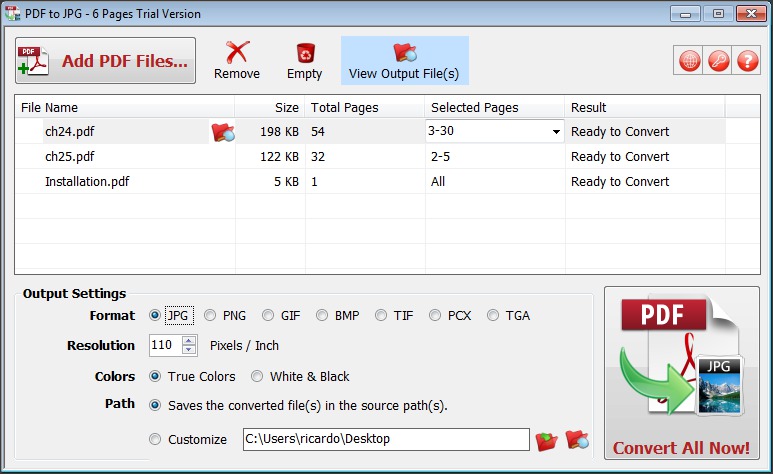The height and width of the screenshot is (474, 773).
Task: Increase resolution with the up arrow
Action: tap(189, 340)
